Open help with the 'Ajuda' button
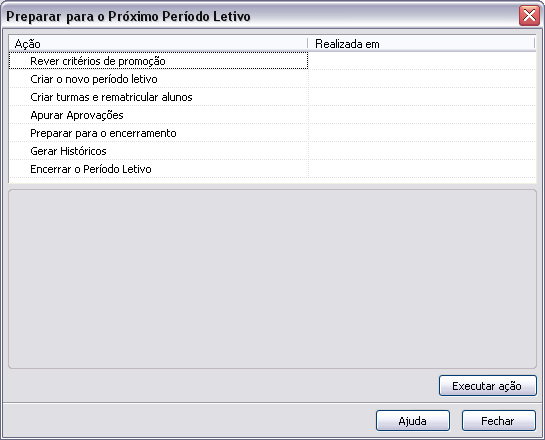Viewport: 545px width, 440px height. click(x=413, y=421)
